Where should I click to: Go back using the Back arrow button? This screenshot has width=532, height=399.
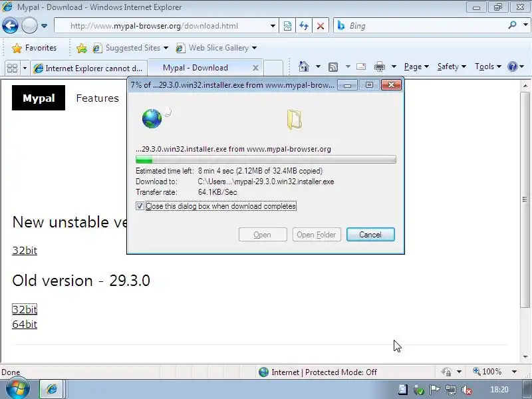pos(10,25)
